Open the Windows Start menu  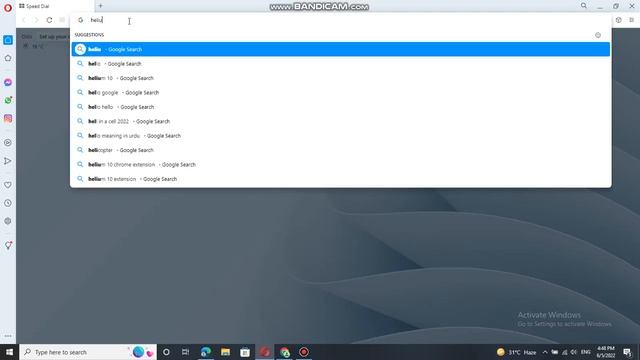pyautogui.click(x=9, y=352)
